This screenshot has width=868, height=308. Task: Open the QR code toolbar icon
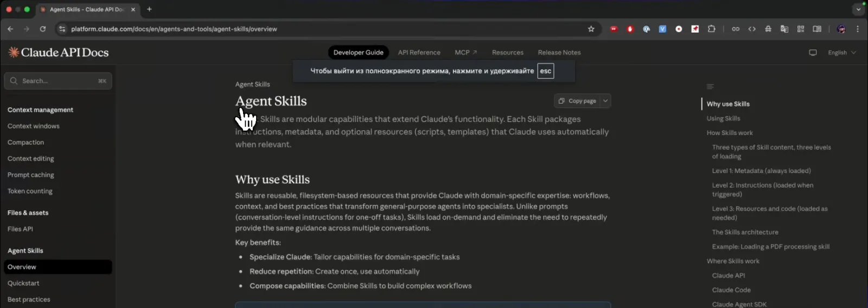pos(801,29)
